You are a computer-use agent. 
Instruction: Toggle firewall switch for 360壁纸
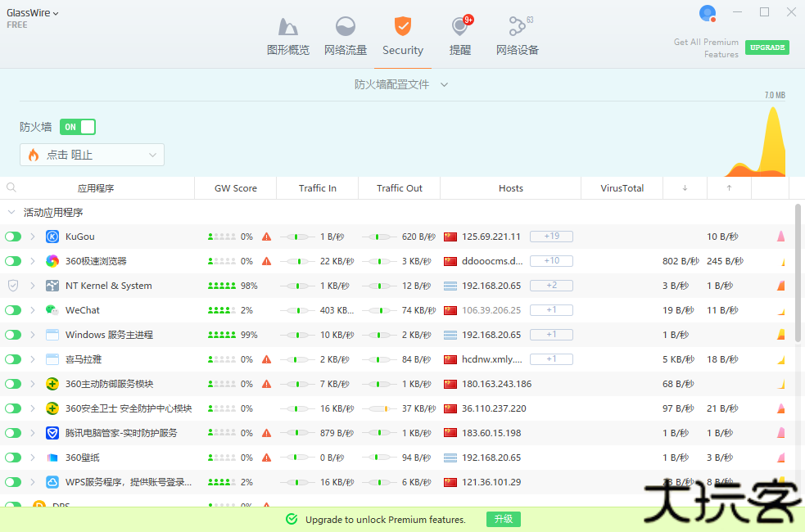(13, 458)
